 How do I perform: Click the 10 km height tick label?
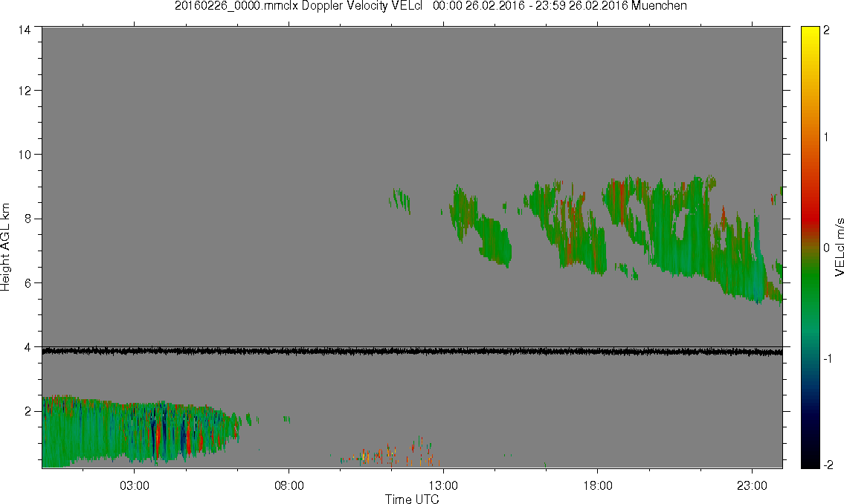point(25,155)
